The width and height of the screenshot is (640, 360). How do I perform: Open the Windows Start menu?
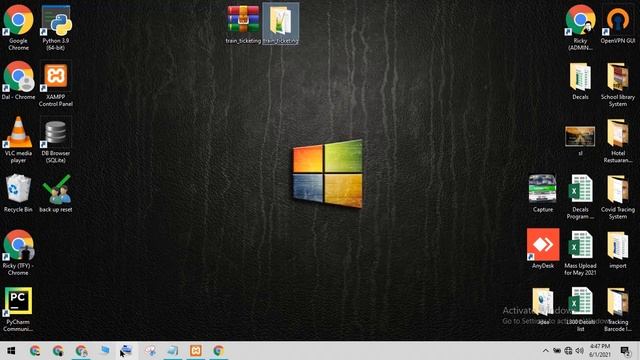click(11, 351)
